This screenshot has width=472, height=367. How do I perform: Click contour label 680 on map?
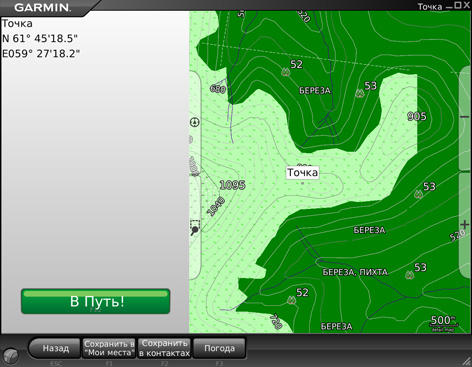tap(218, 89)
